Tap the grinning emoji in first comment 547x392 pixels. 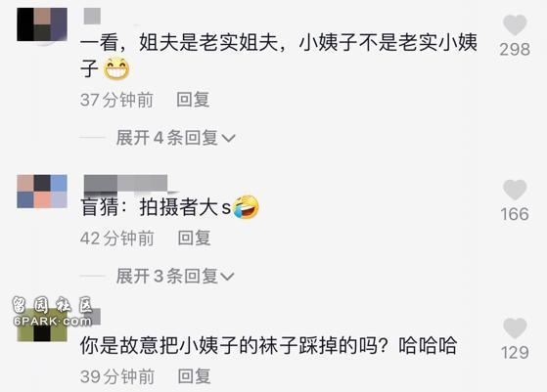pyautogui.click(x=116, y=68)
